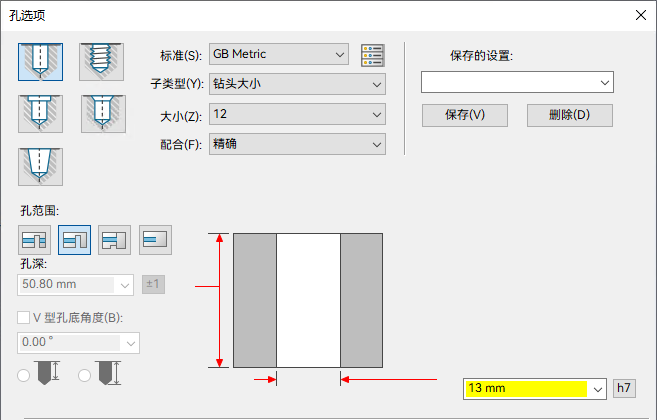Open the 标准 GB Metric dropdown
This screenshot has height=420, width=657.
pos(279,54)
